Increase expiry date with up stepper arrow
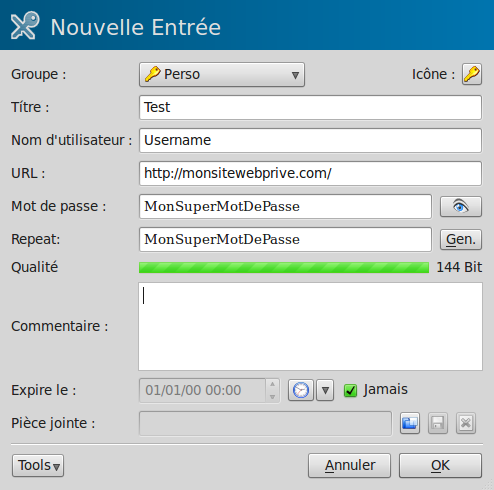Screen dimensions: 494x490 (272, 384)
